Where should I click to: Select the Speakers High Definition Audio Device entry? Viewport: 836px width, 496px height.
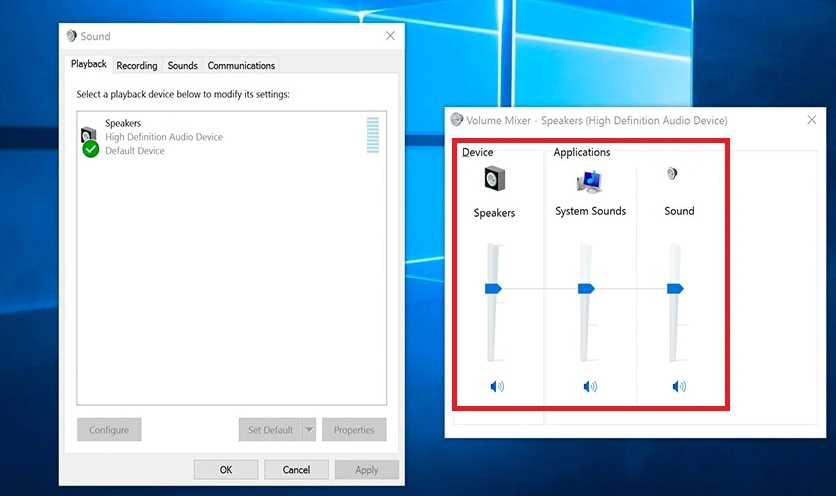(x=164, y=137)
